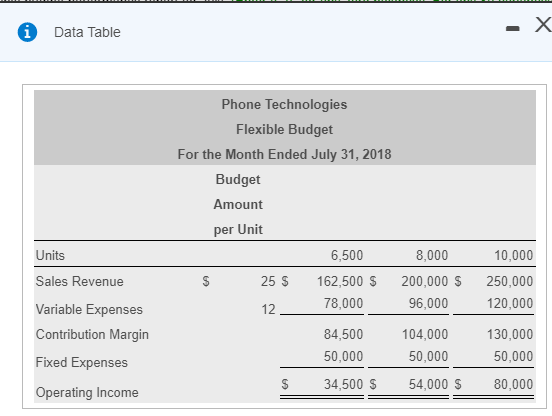Minimize the Data Table dialog
This screenshot has width=552, height=416.
[x=512, y=29]
